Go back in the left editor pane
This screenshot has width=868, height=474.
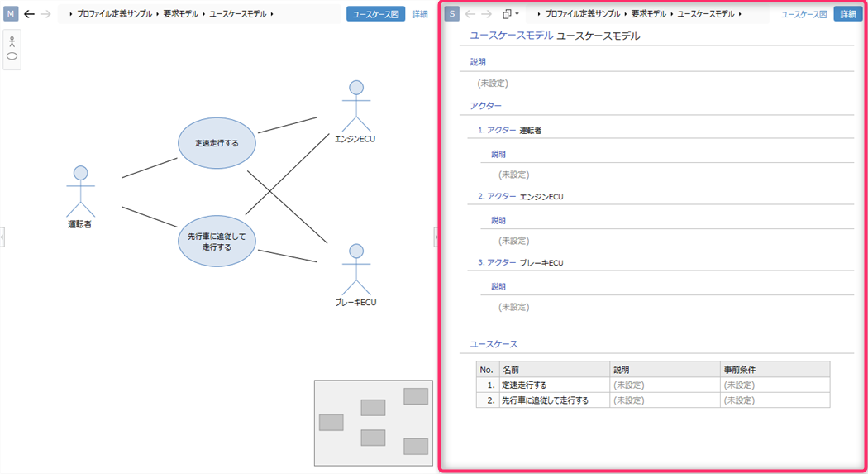pyautogui.click(x=29, y=14)
